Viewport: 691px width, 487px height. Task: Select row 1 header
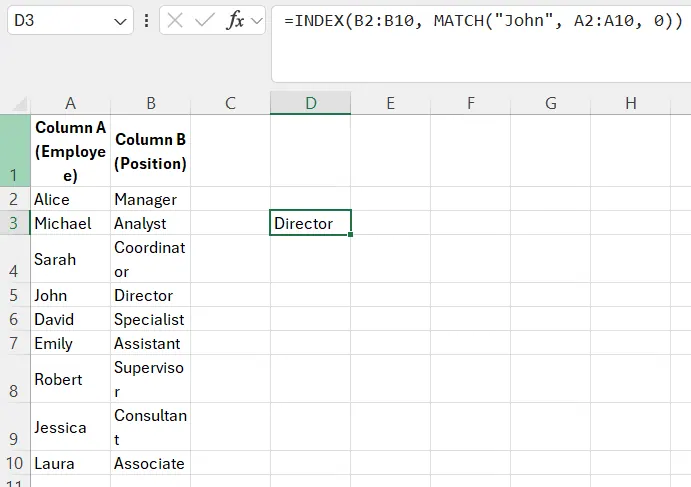(15, 150)
